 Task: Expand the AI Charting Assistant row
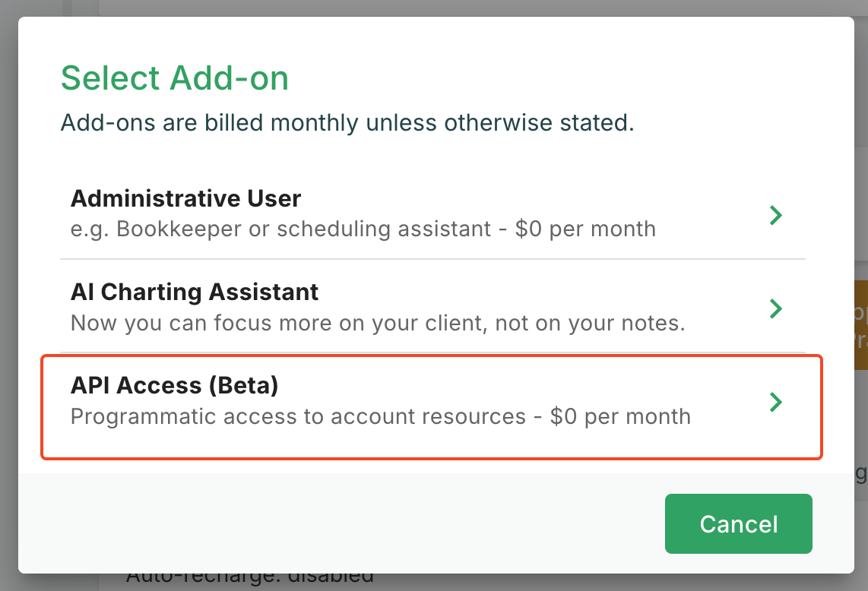(x=380, y=306)
